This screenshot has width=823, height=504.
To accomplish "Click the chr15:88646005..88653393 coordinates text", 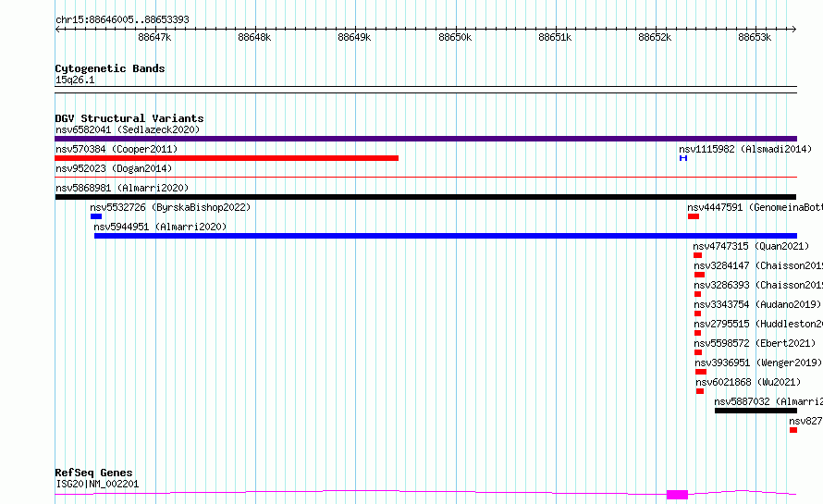I will click(x=122, y=19).
